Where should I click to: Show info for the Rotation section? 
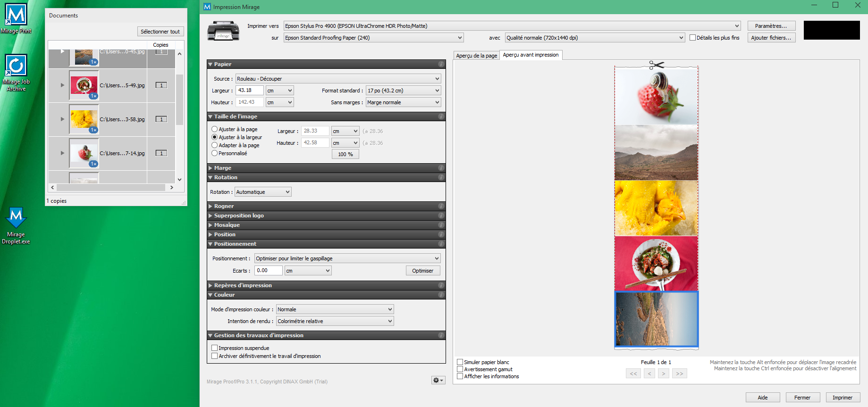click(x=441, y=177)
